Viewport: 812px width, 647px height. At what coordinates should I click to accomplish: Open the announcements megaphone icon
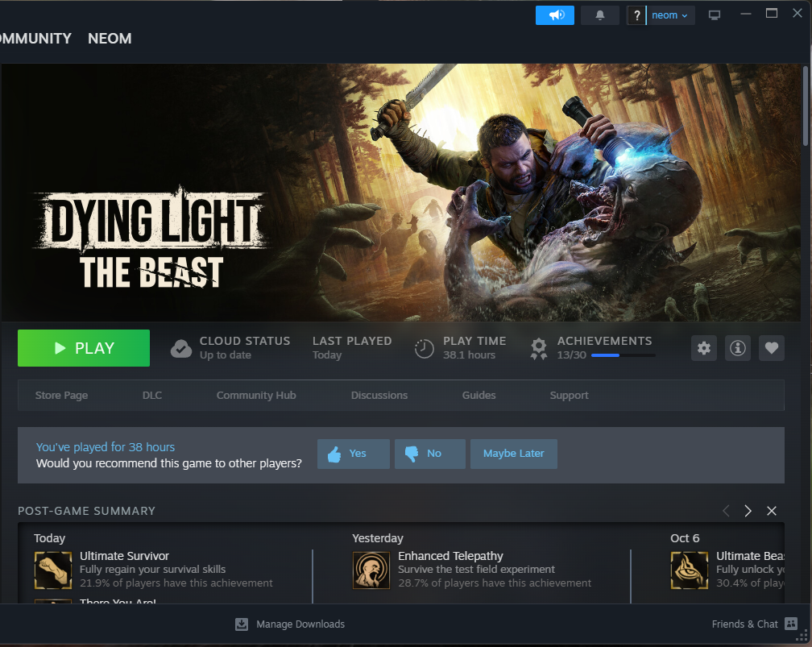click(x=555, y=15)
